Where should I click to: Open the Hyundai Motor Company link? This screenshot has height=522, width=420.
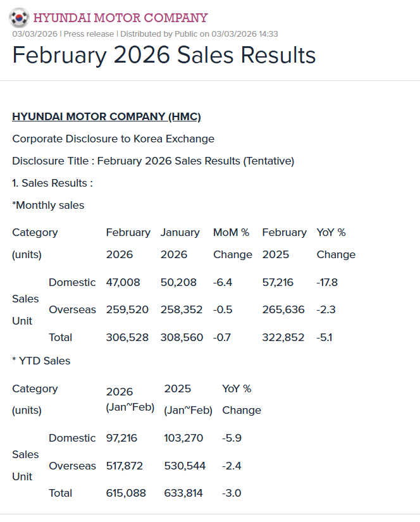tap(120, 18)
